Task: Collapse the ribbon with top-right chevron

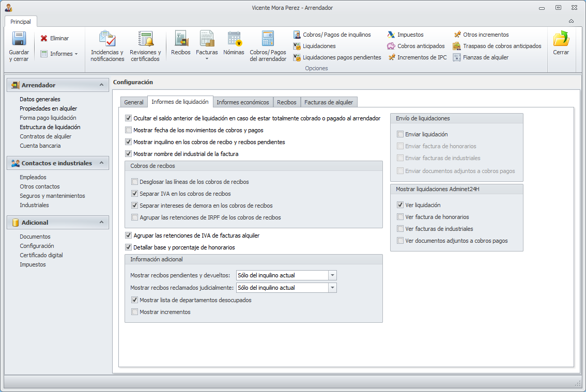Action: point(571,21)
